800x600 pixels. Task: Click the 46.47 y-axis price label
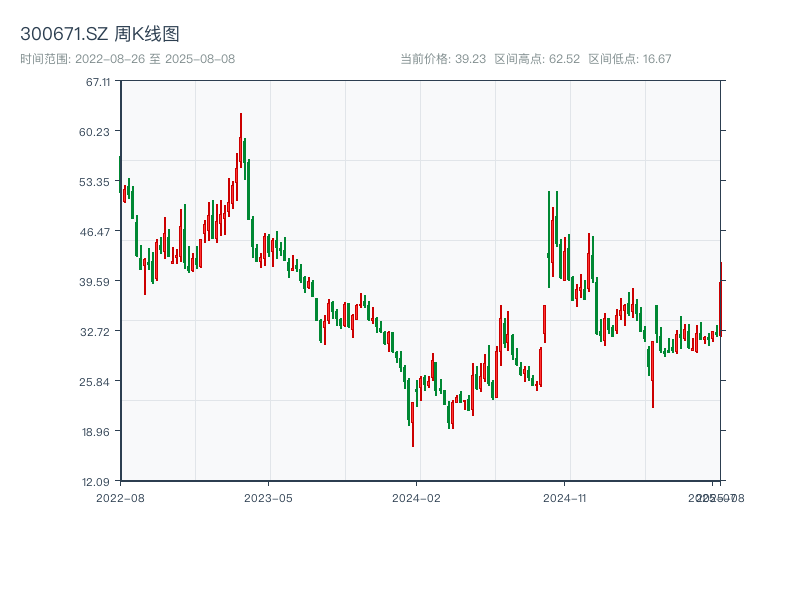coord(97,232)
